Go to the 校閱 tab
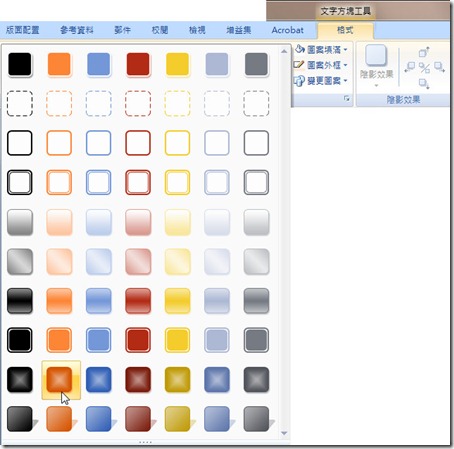This screenshot has width=454, height=449. click(160, 30)
